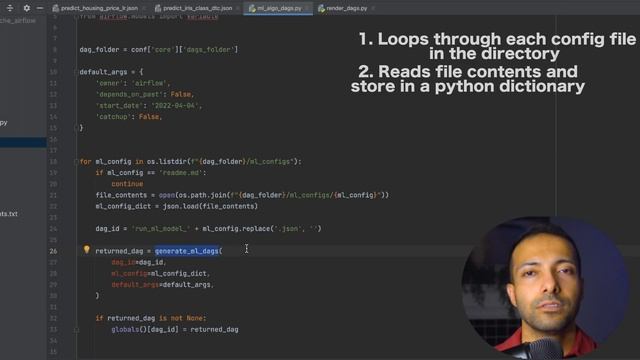
Task: Click the highlighted generate_ml_dags call
Action: click(x=187, y=251)
